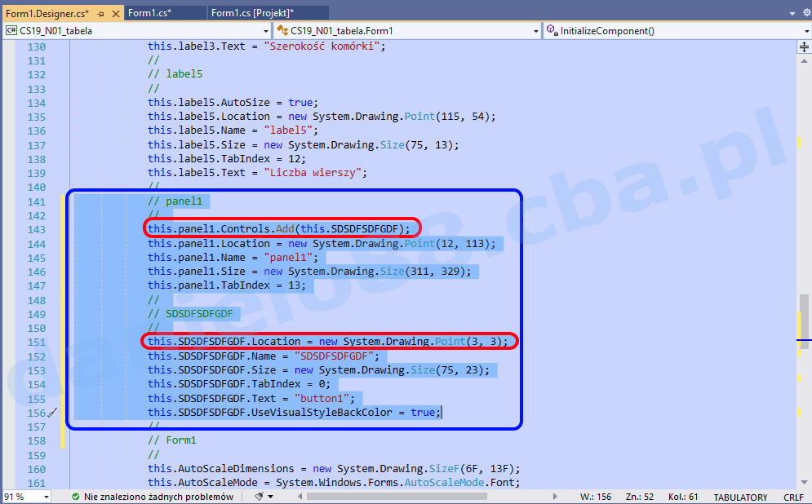Open the active documents list dropdown arrow
This screenshot has height=504, width=812.
[x=792, y=13]
